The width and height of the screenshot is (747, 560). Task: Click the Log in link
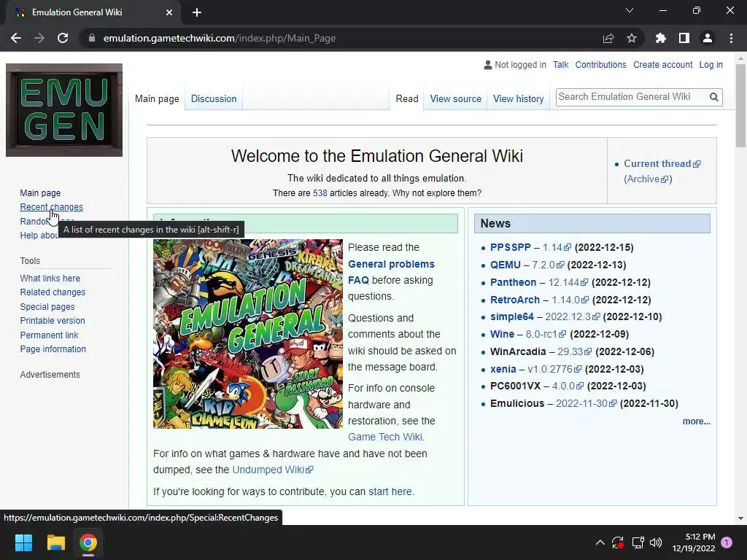click(x=711, y=65)
